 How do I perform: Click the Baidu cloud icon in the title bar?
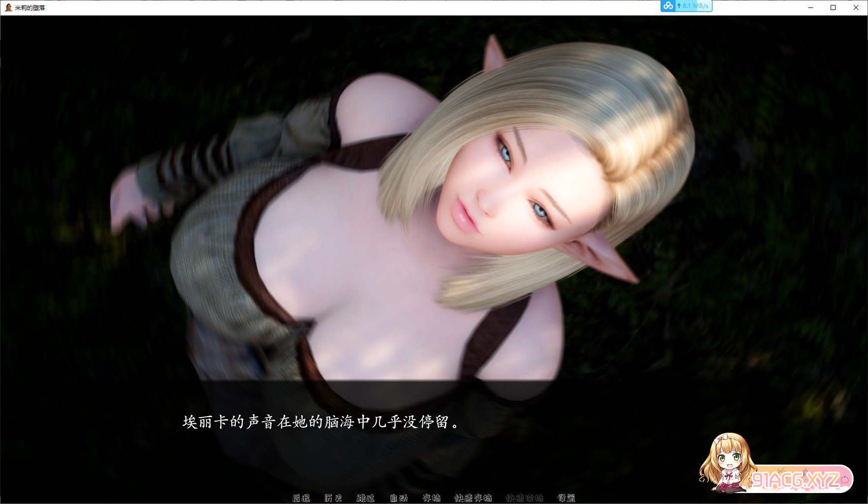pos(668,6)
